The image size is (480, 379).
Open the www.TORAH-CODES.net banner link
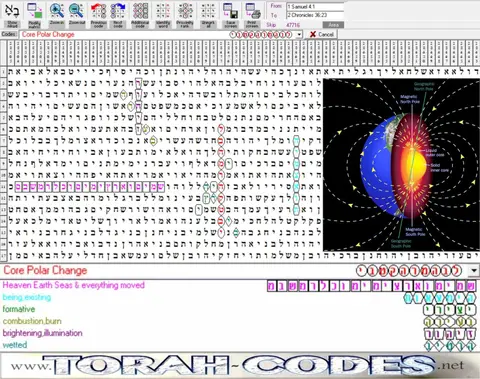(240, 365)
